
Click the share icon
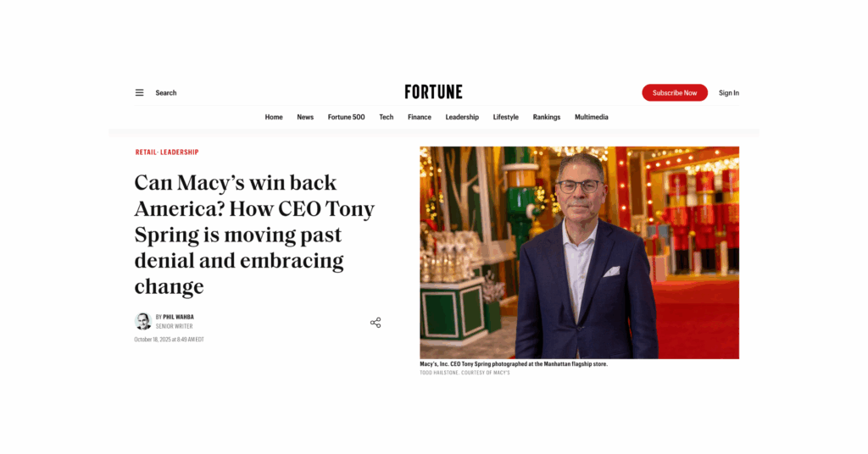pyautogui.click(x=376, y=323)
